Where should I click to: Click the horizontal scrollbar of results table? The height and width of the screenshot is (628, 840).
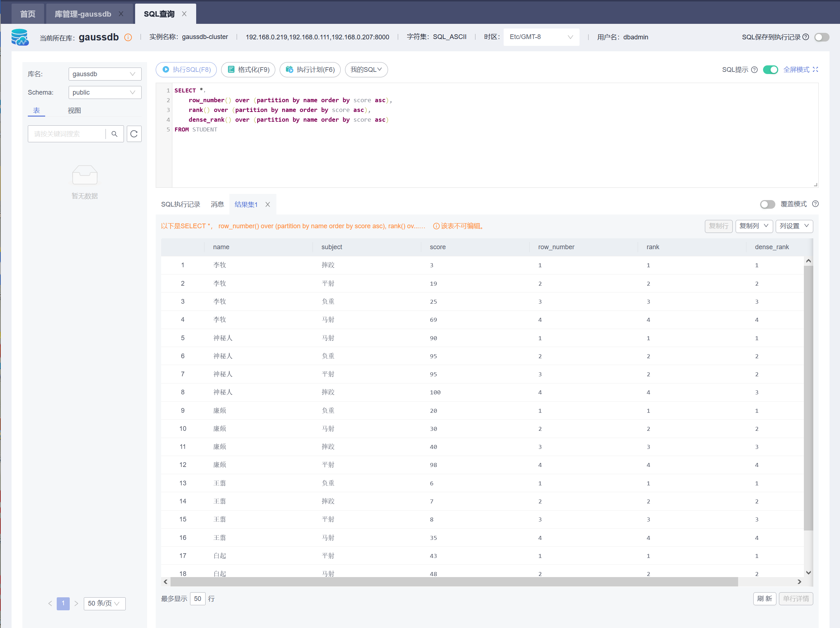(454, 582)
